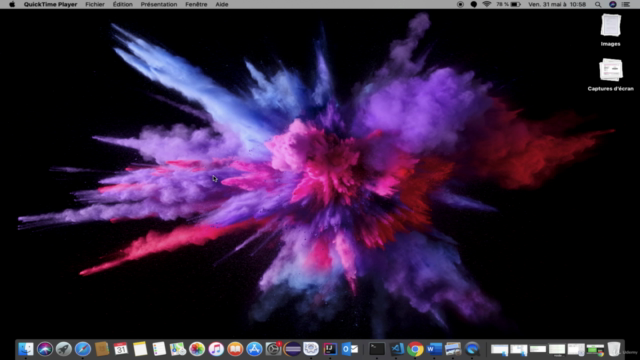Viewport: 640px width, 360px height.
Task: Launch Eclipse IDE from the dock
Action: 292,349
